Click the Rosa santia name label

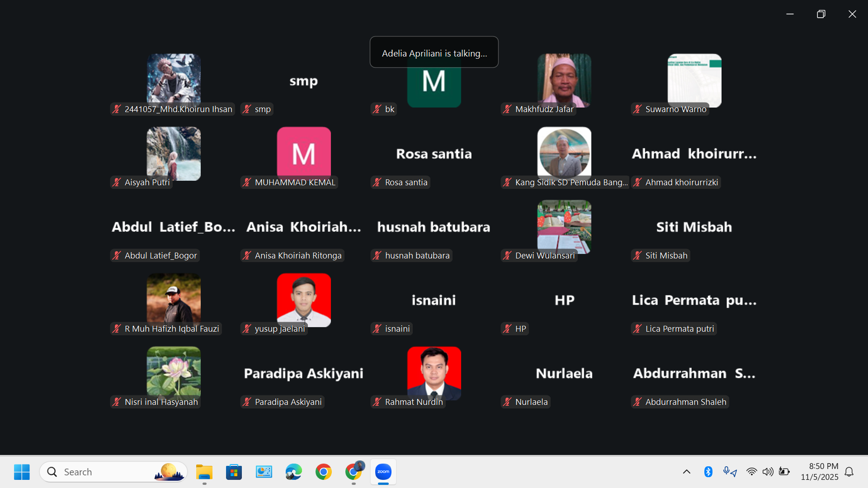click(406, 182)
